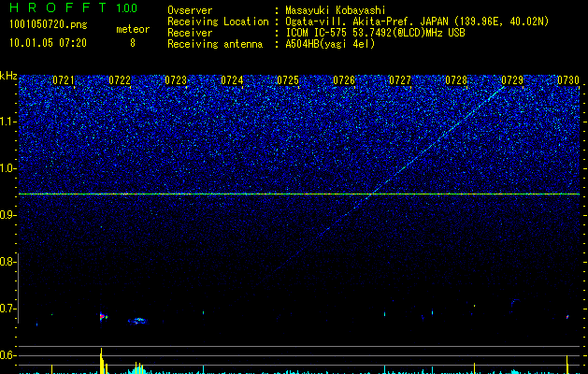Click the kHz axis unit label
Image resolution: width=588 pixels, height=374 pixels.
[8, 76]
